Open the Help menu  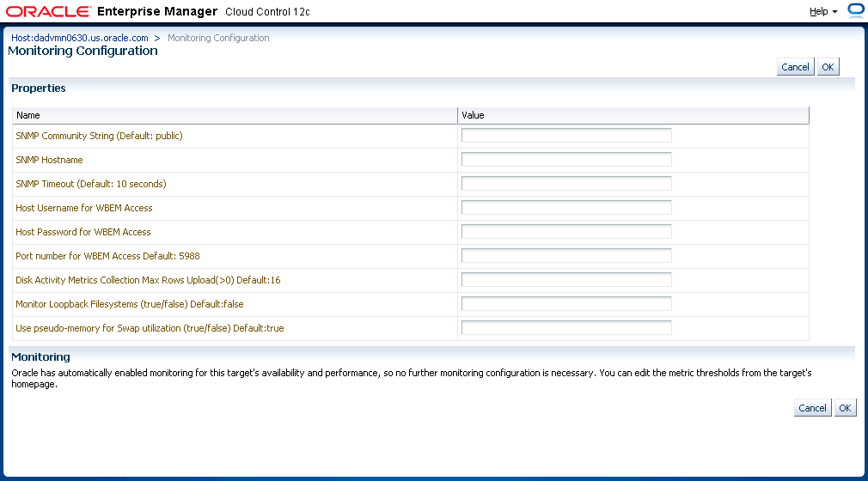[823, 12]
